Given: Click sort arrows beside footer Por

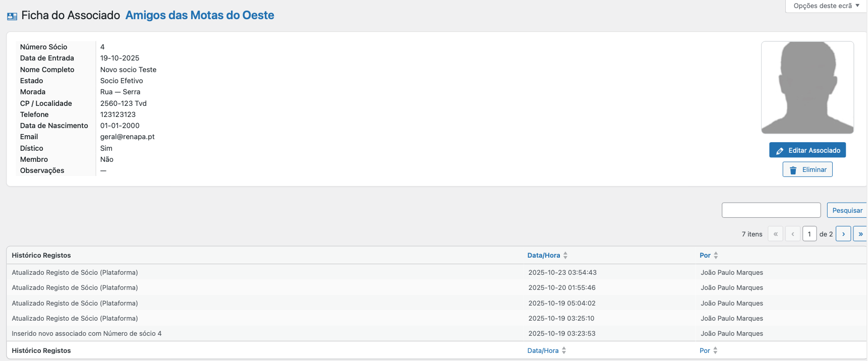Looking at the screenshot, I should (715, 350).
